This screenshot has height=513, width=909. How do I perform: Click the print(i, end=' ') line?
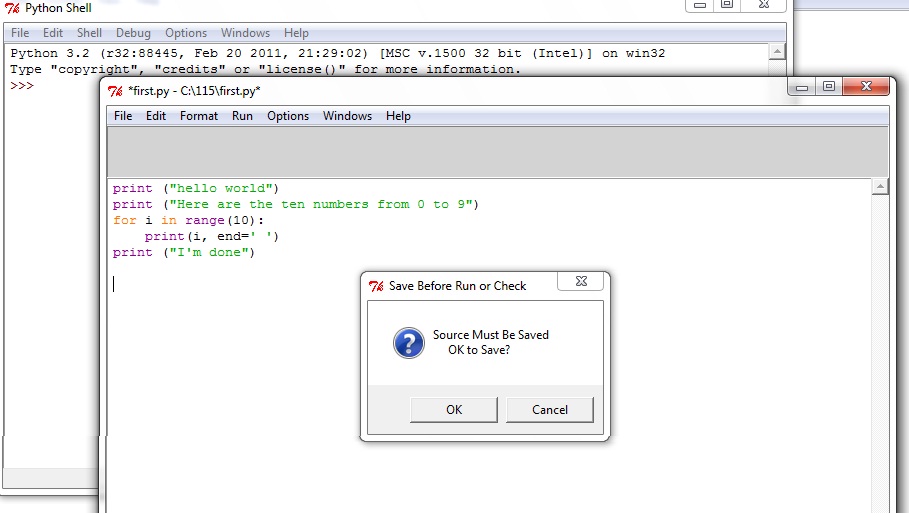[212, 237]
